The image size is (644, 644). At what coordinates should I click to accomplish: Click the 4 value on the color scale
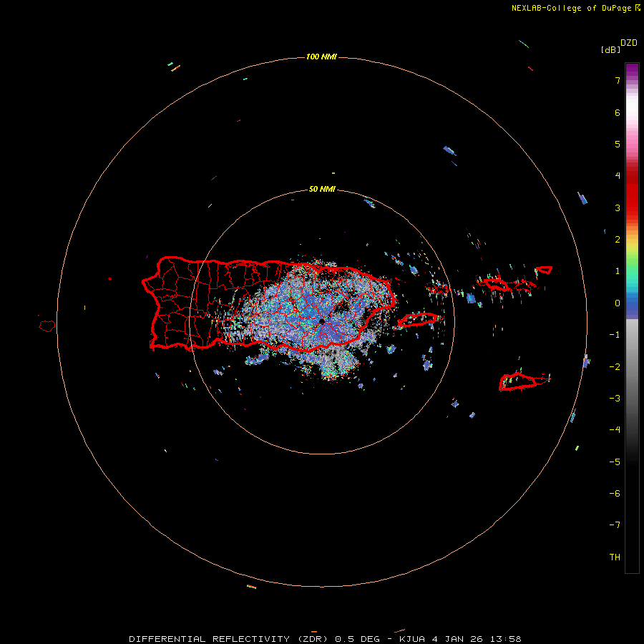(x=618, y=176)
